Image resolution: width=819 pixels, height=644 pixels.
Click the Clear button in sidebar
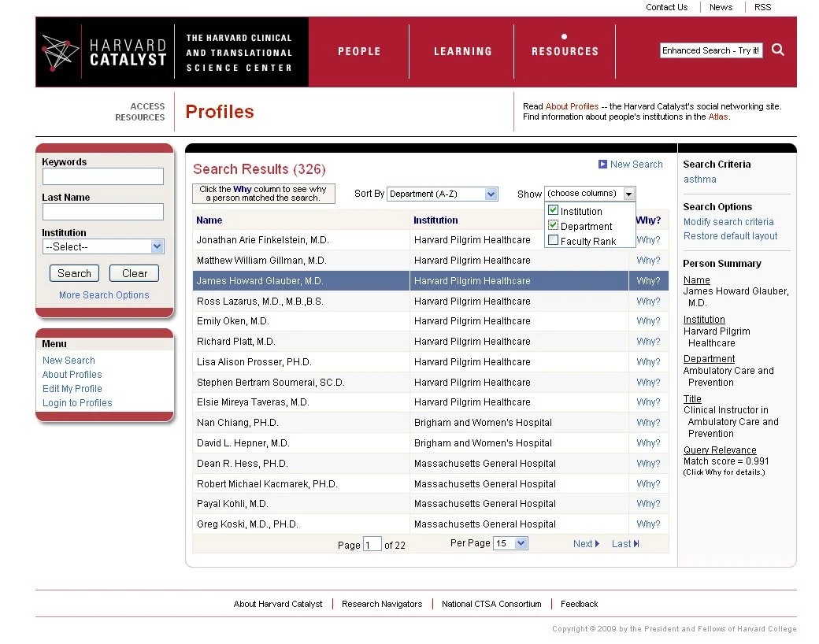(x=134, y=273)
